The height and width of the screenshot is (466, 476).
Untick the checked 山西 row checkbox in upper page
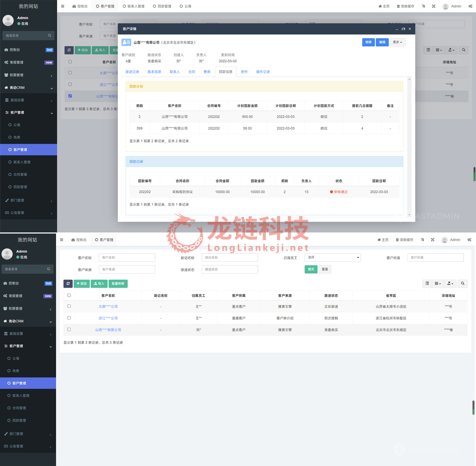70,96
